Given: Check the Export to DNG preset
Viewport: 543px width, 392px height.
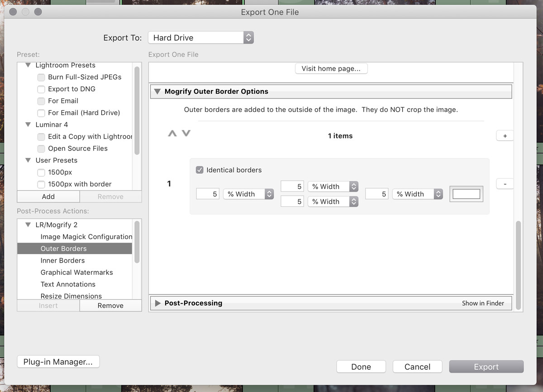Looking at the screenshot, I should pyautogui.click(x=41, y=89).
